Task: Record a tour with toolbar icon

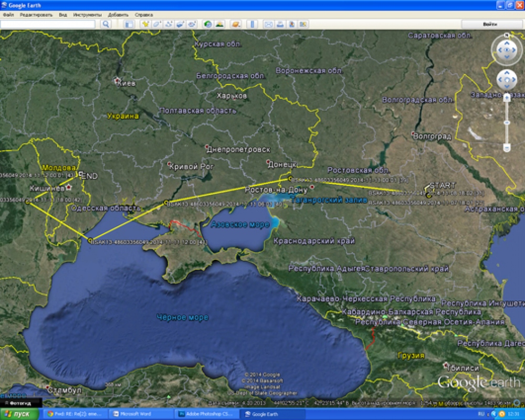Action: [192, 24]
